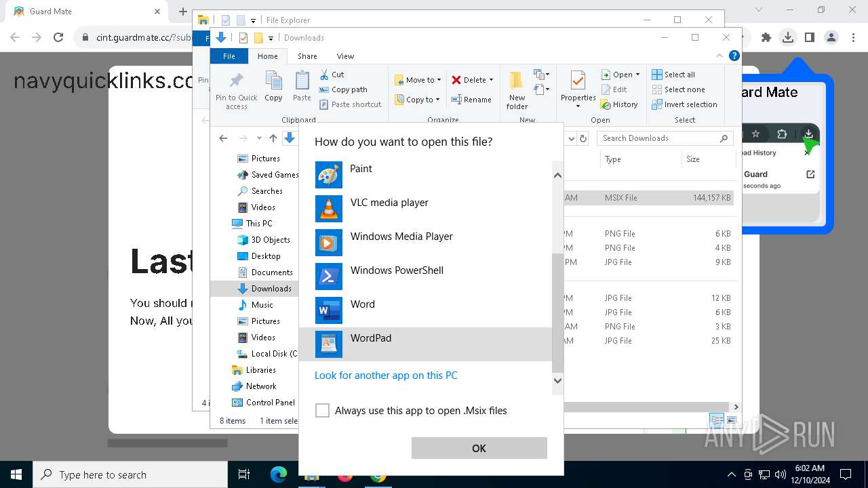This screenshot has width=868, height=488.
Task: Click Select all in ribbon
Action: coord(673,75)
